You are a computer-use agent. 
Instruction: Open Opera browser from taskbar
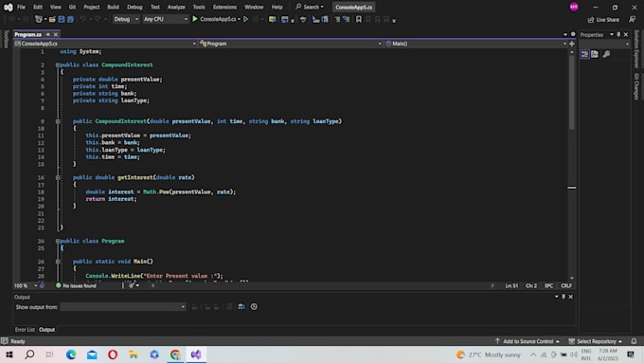[113, 354]
